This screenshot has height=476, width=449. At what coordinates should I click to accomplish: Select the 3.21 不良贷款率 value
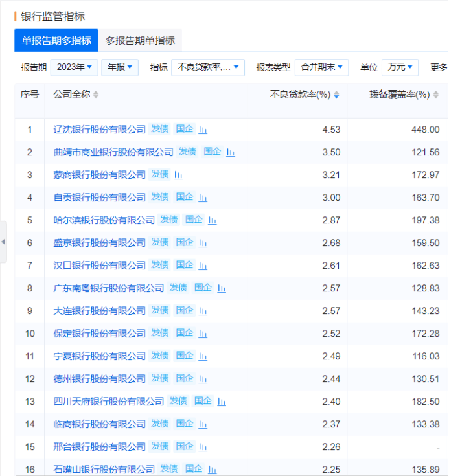click(331, 175)
